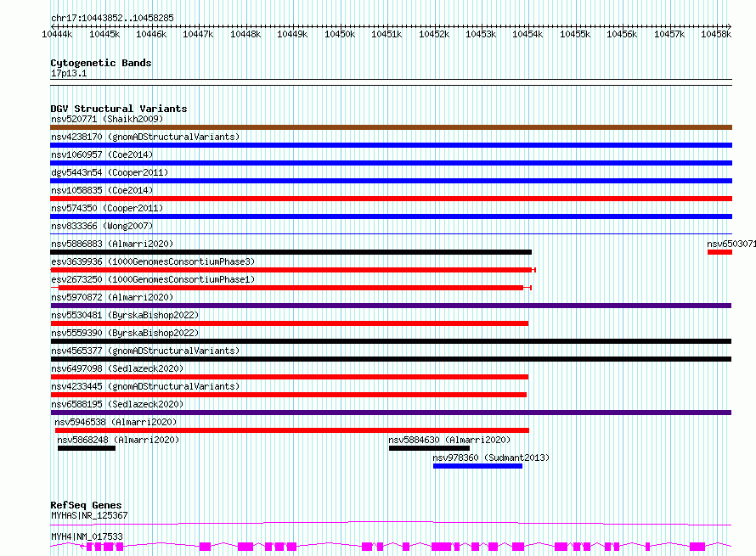Open the nsv6497098 (Sedlazeck2020) label
Image resolution: width=756 pixels, height=556 pixels.
[117, 368]
